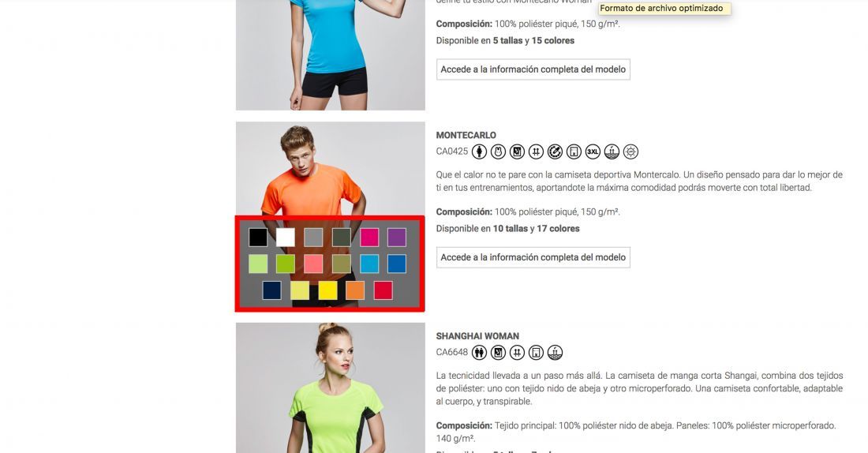Click the breathable fabric icon for Montecarlo

(x=612, y=152)
